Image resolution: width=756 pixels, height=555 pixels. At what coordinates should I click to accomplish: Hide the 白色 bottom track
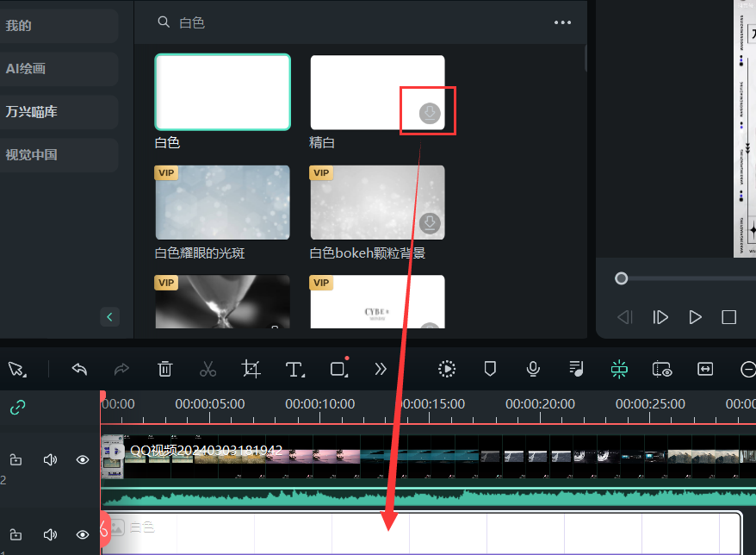[83, 534]
